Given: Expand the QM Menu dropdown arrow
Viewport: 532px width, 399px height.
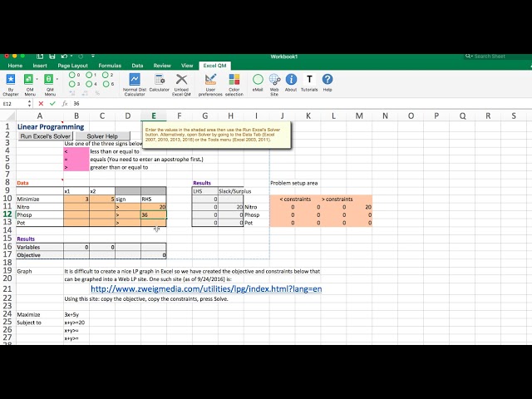Looking at the screenshot, I should [x=57, y=79].
